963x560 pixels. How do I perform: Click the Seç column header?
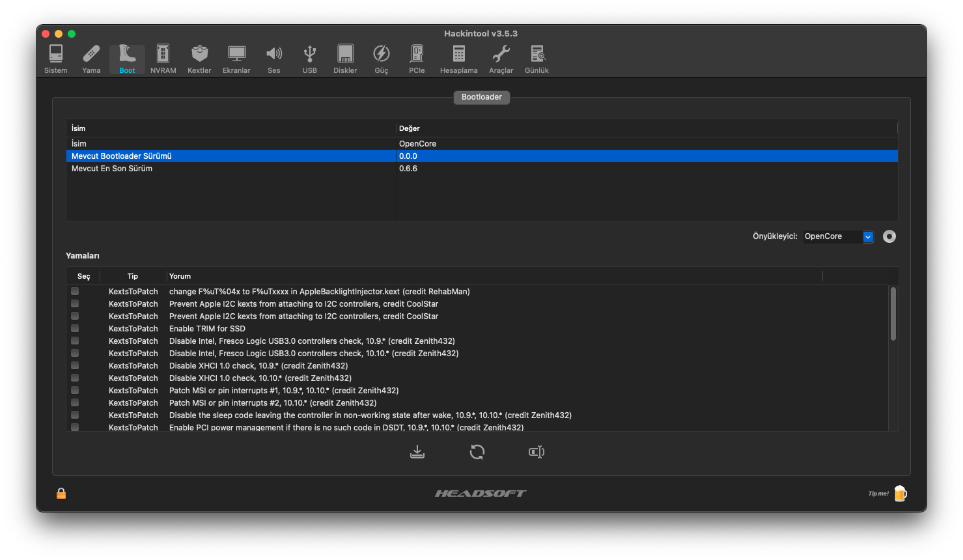click(x=84, y=276)
